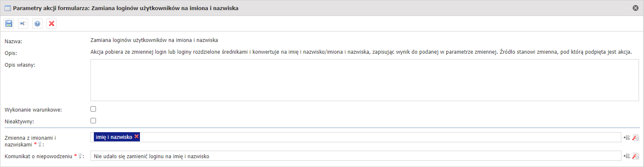
Task: Show hint bulb next to 'Zmienna z imionami i nazwiskami'
Action: pos(40,144)
